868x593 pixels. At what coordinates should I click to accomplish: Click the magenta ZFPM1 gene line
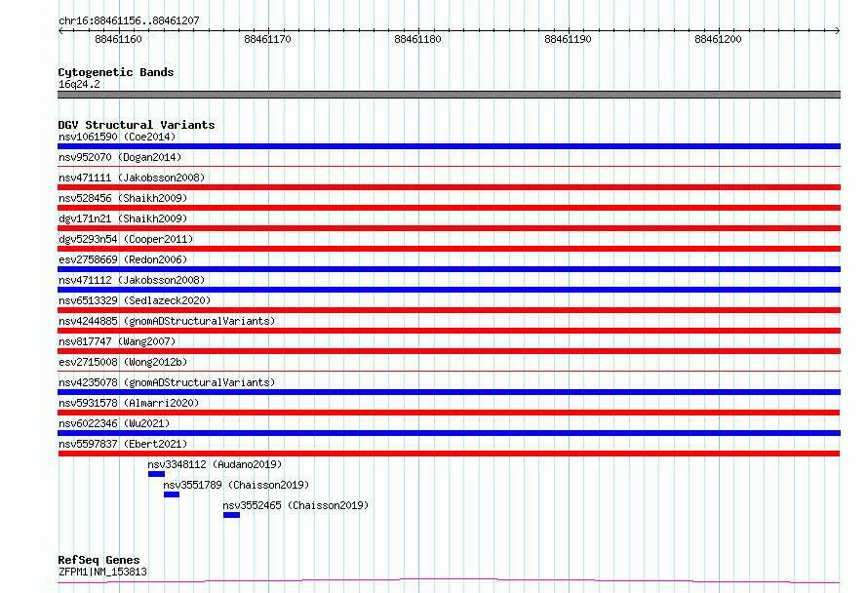(x=449, y=580)
